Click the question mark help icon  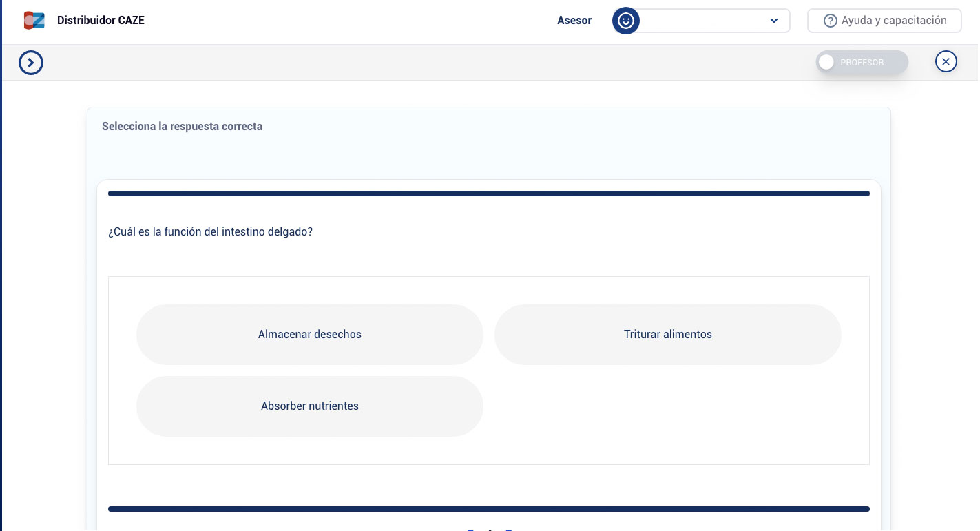point(830,21)
